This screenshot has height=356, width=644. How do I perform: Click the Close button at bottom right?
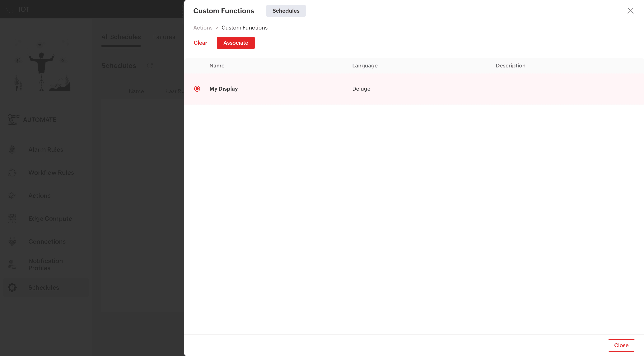[621, 345]
